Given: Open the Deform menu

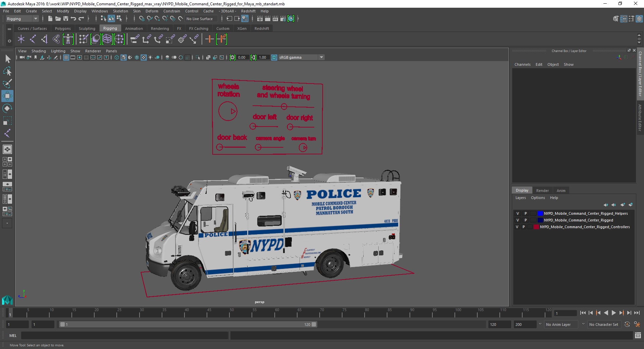Looking at the screenshot, I should 152,11.
